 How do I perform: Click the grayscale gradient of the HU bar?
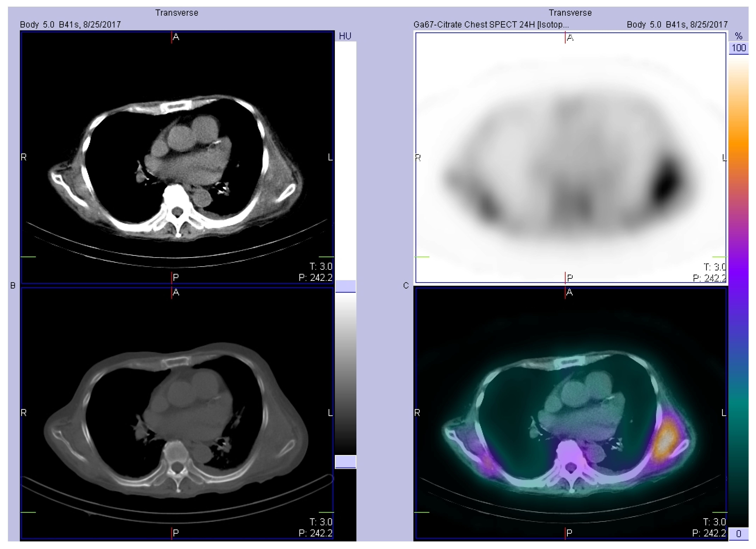click(345, 374)
